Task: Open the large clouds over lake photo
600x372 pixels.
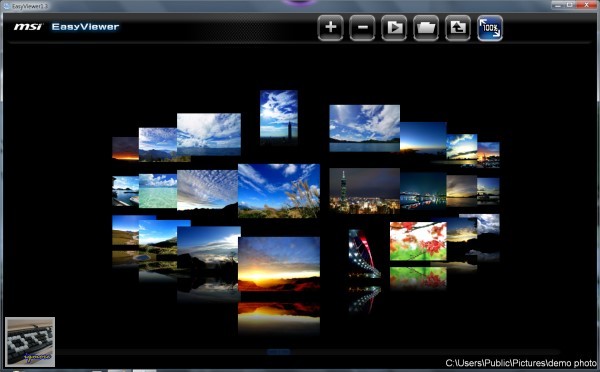Action: pos(364,128)
